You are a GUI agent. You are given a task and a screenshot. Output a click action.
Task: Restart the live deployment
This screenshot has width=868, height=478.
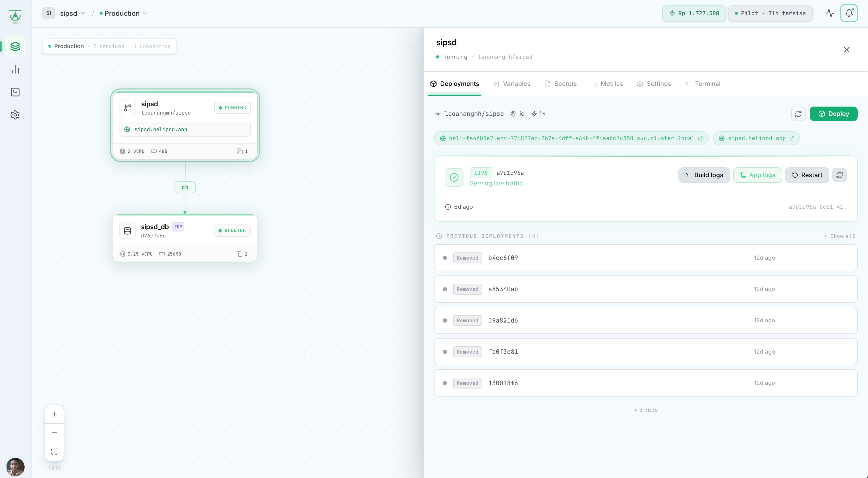[807, 175]
